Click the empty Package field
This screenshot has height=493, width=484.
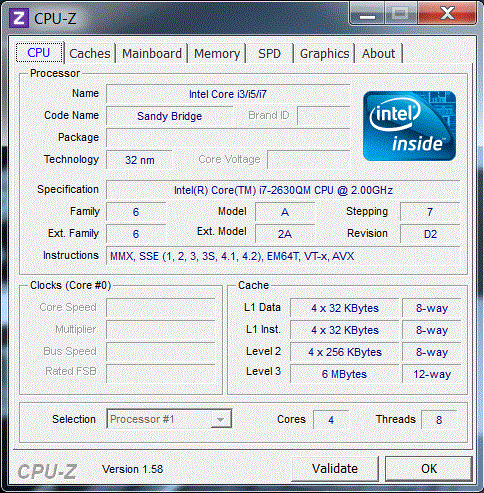[x=228, y=138]
